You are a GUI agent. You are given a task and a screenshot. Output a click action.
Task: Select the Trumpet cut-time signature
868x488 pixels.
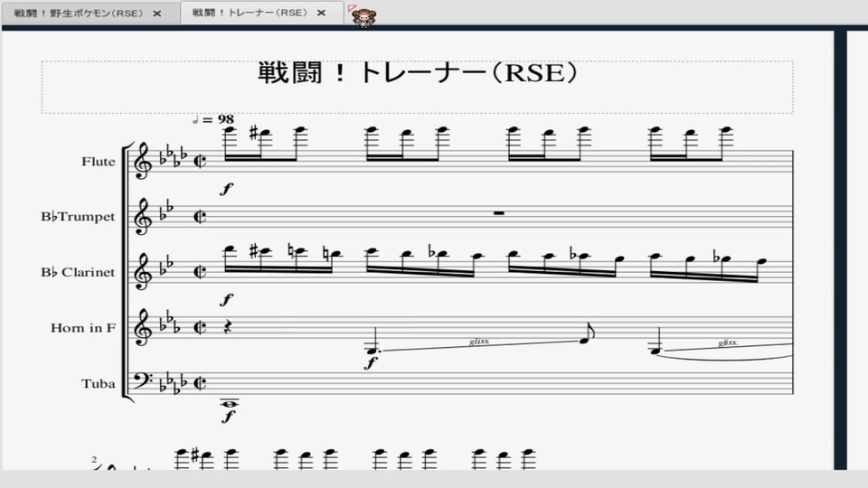tap(201, 216)
